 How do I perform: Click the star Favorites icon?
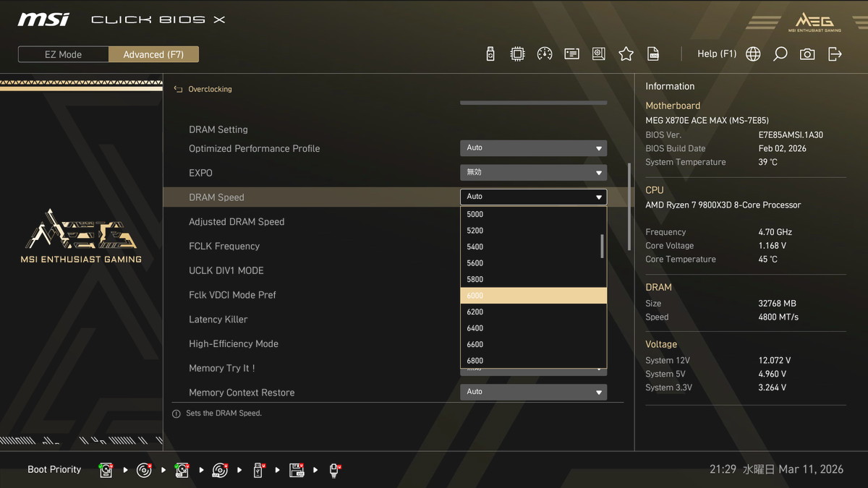click(x=626, y=54)
